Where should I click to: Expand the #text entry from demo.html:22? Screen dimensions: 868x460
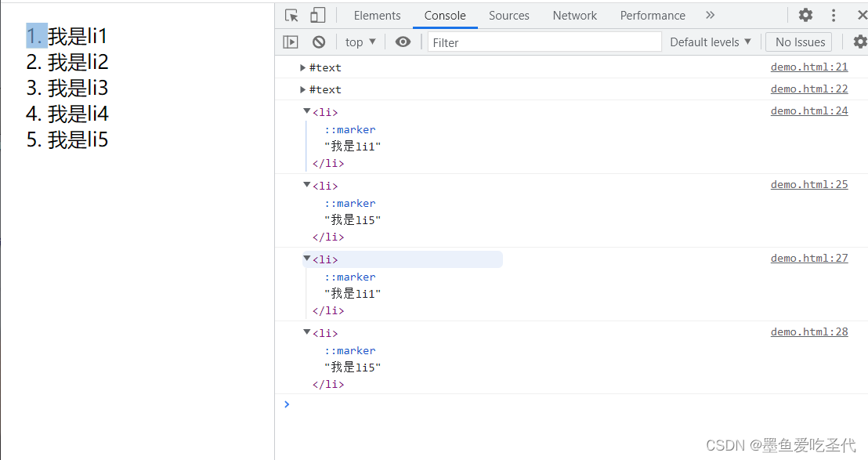click(303, 89)
